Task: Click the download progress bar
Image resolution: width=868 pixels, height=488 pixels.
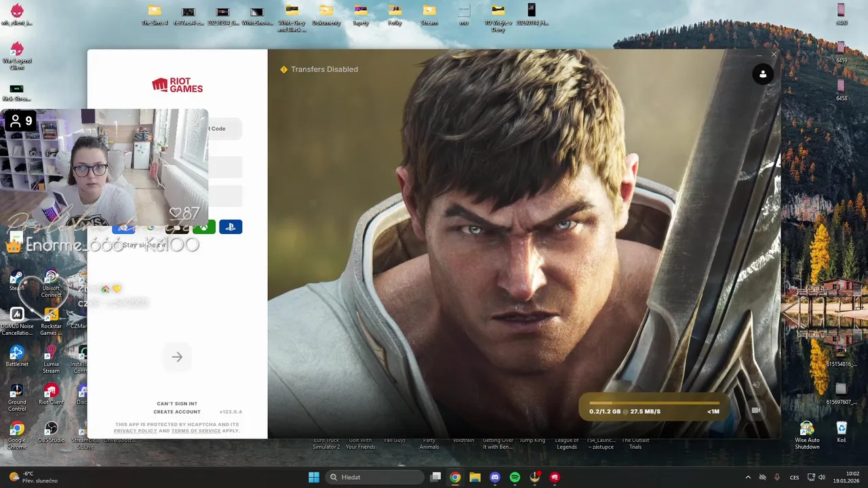Action: [x=654, y=403]
